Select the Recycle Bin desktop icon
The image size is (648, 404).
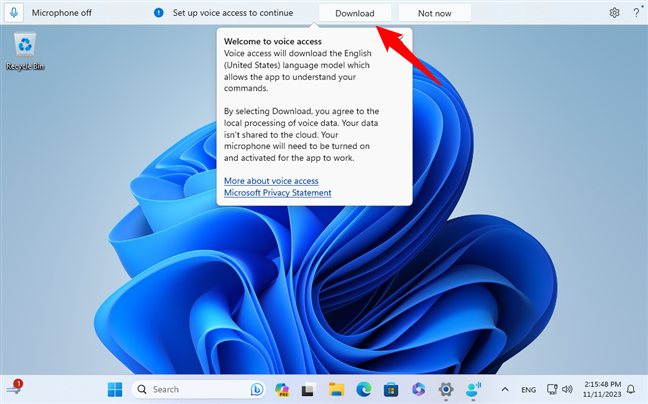[x=25, y=51]
